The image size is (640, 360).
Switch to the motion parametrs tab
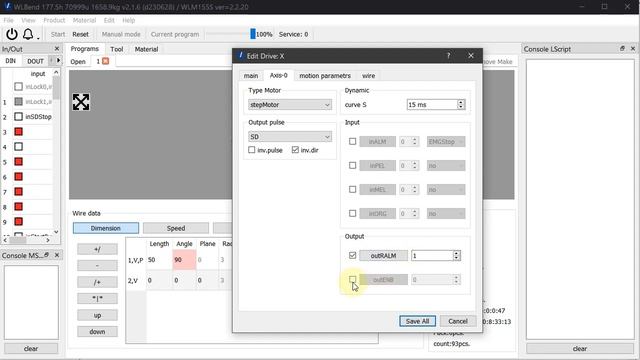325,76
